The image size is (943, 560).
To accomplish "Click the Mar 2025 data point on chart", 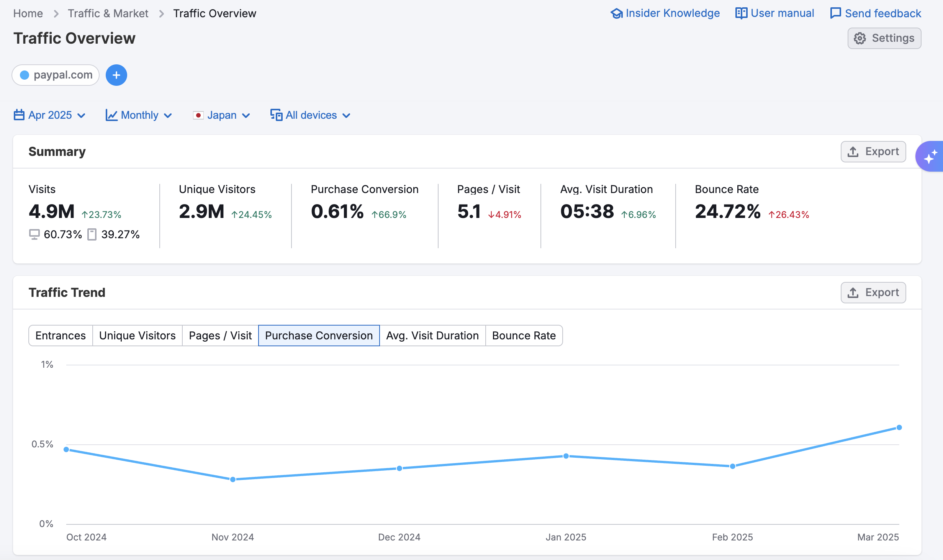I will 899,427.
